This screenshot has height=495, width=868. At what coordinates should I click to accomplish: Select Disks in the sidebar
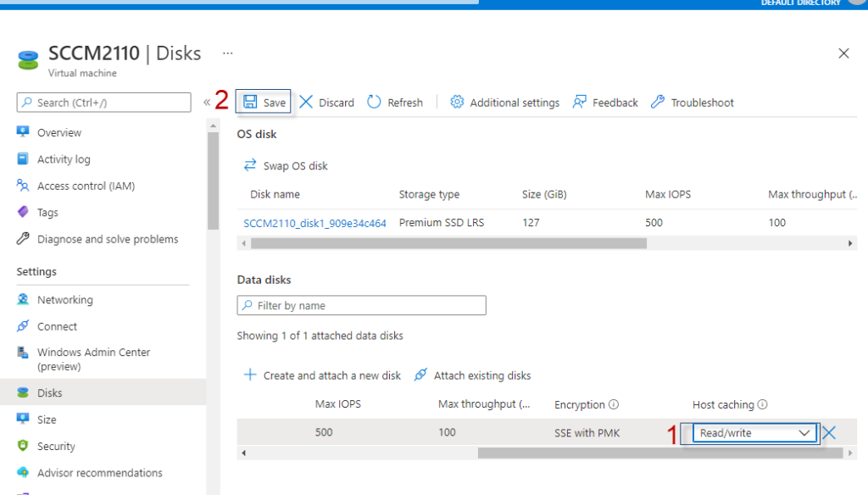coord(103,392)
